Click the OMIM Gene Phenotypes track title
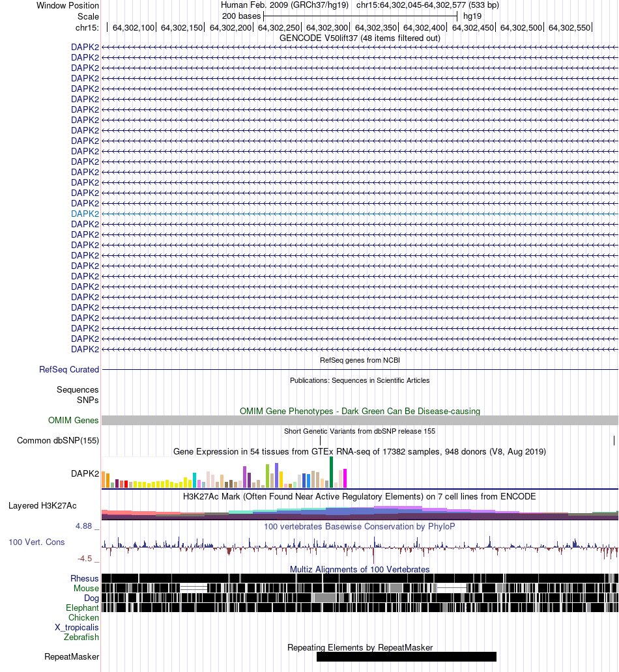Screen dimensions: 619x672 coord(360,412)
